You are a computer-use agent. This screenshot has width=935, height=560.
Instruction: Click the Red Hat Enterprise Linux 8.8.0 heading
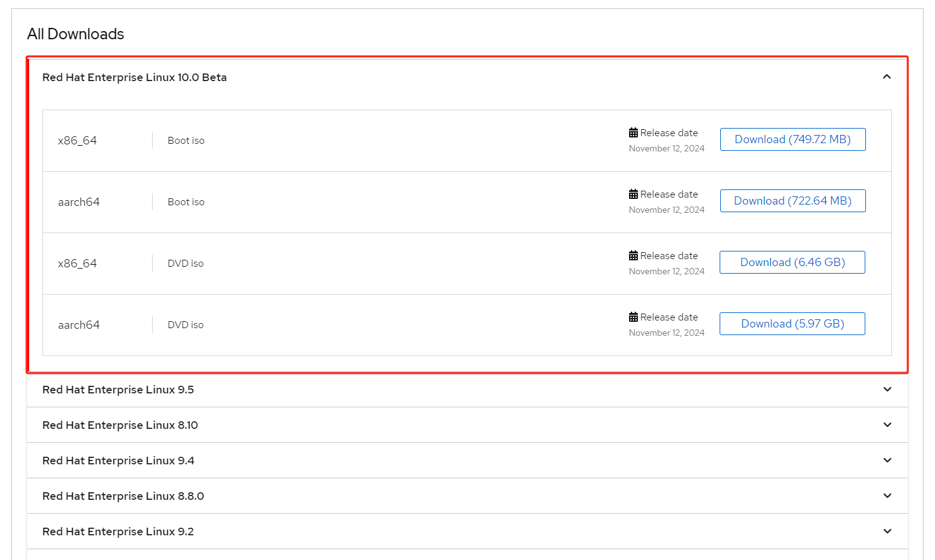123,496
